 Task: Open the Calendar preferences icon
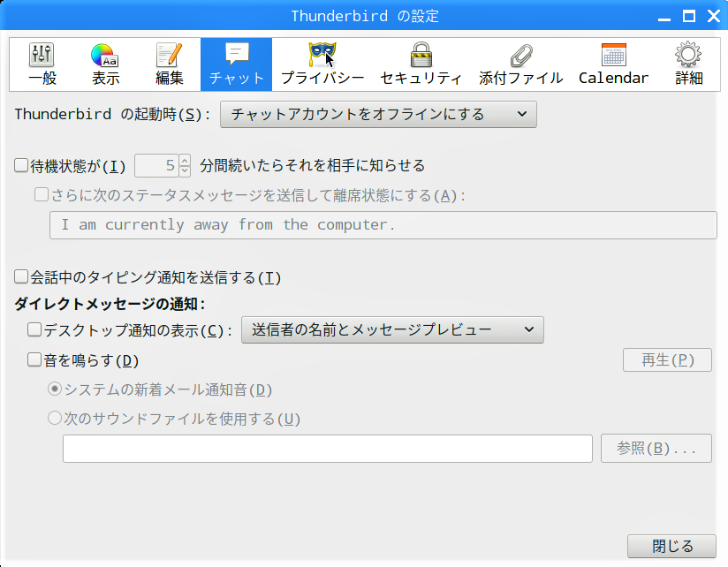pos(613,64)
